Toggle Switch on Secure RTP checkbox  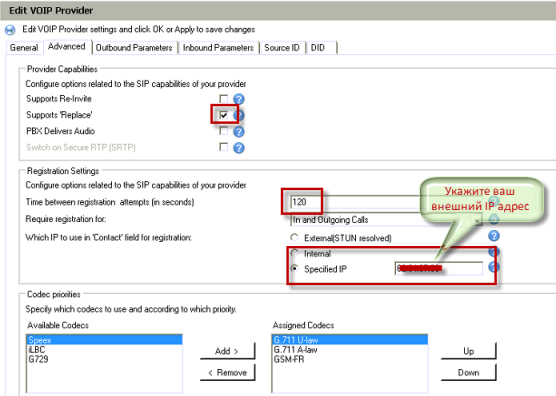[x=223, y=146]
